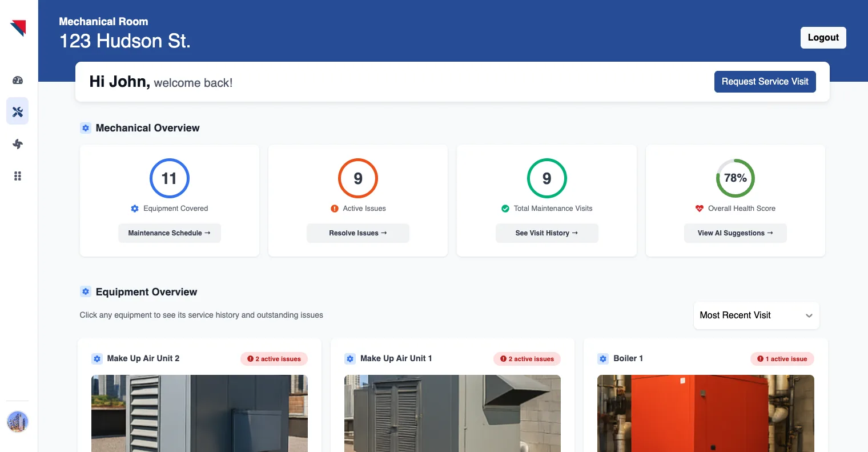Click Resolve Issues under Active Issues
Screen dimensions: 868x452
pyautogui.click(x=358, y=233)
